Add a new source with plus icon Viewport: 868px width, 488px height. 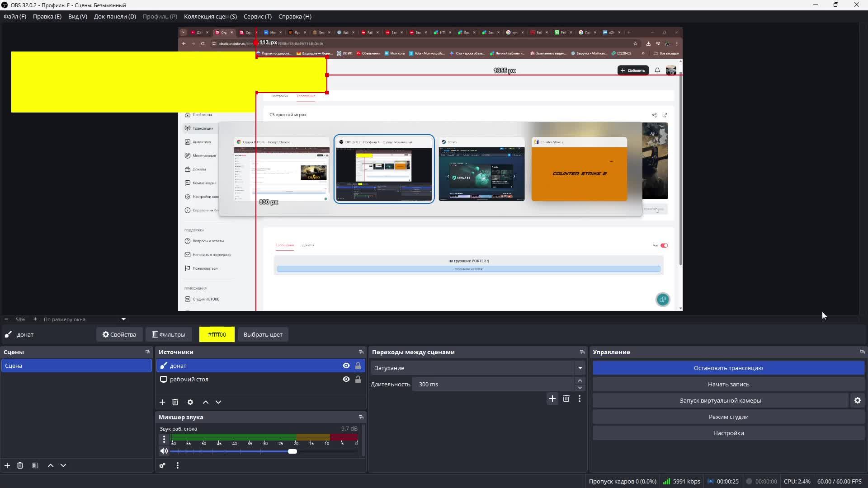[x=162, y=402]
